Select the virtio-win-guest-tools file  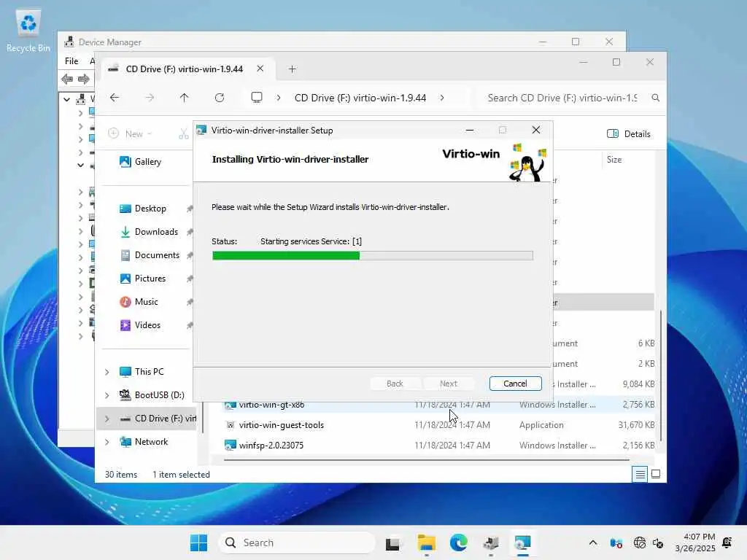281,425
